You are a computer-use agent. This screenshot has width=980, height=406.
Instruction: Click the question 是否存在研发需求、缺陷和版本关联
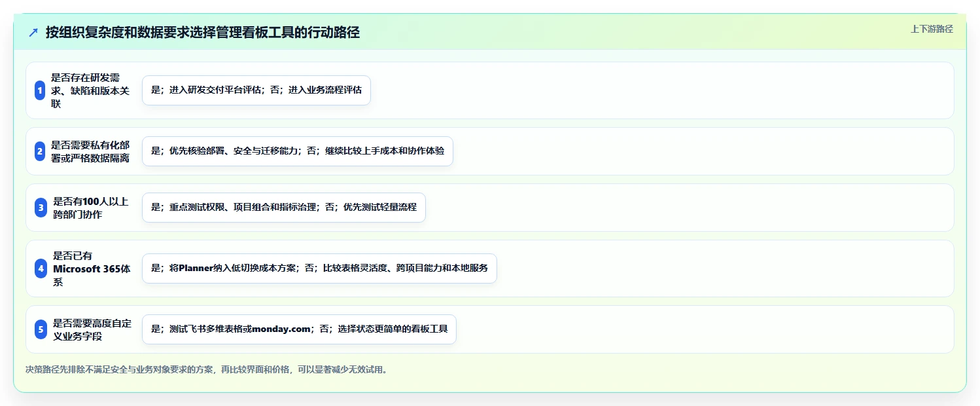[90, 90]
